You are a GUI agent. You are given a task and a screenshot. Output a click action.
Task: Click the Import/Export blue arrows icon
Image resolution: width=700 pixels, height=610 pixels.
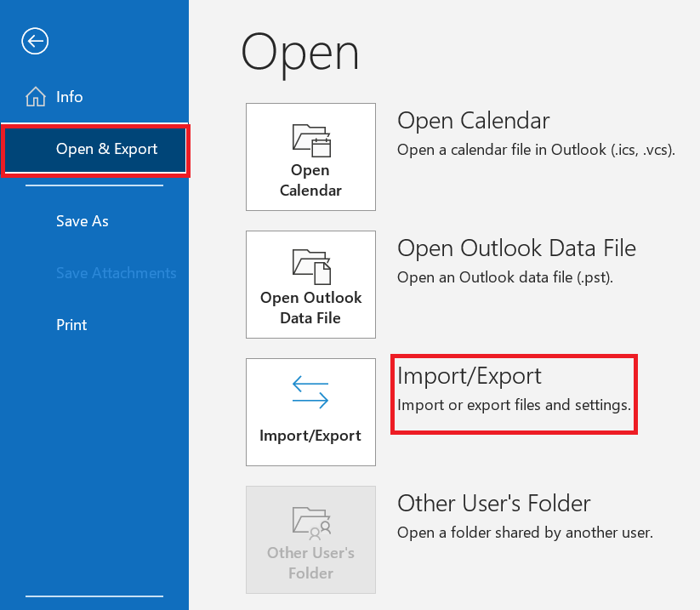[x=310, y=392]
